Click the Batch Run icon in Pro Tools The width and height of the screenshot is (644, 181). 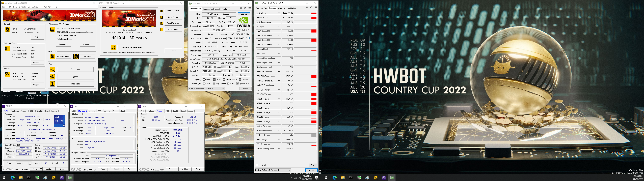tap(76, 56)
